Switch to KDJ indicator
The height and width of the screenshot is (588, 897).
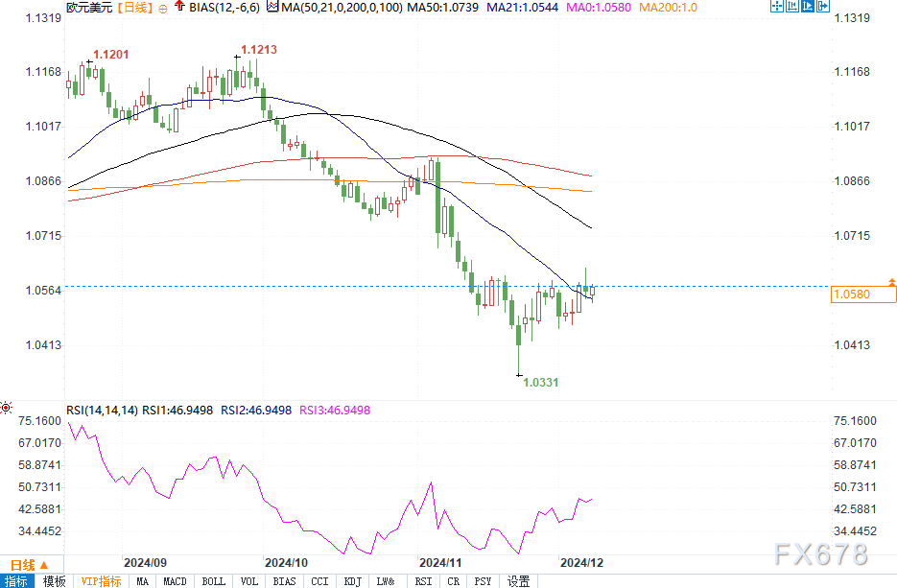(352, 581)
